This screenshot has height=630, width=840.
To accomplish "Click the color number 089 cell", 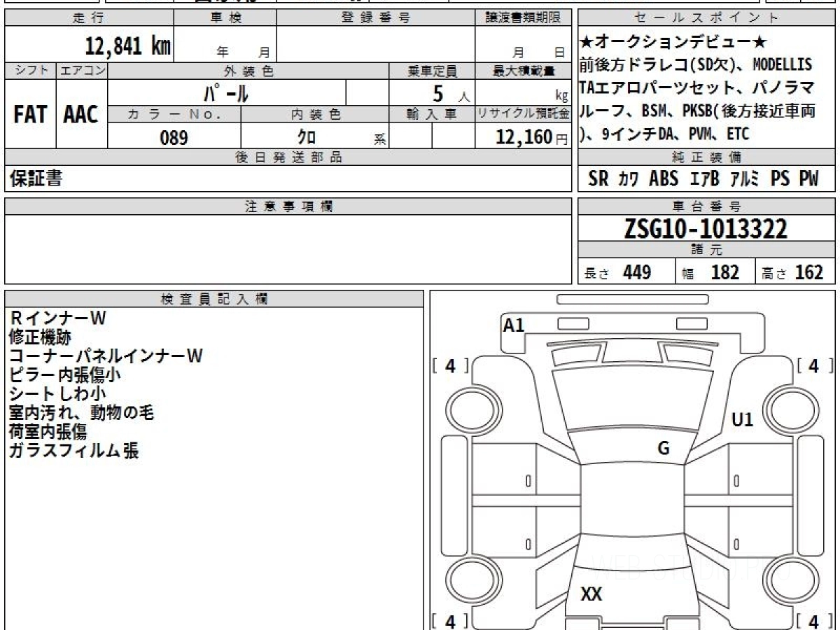I will [174, 138].
